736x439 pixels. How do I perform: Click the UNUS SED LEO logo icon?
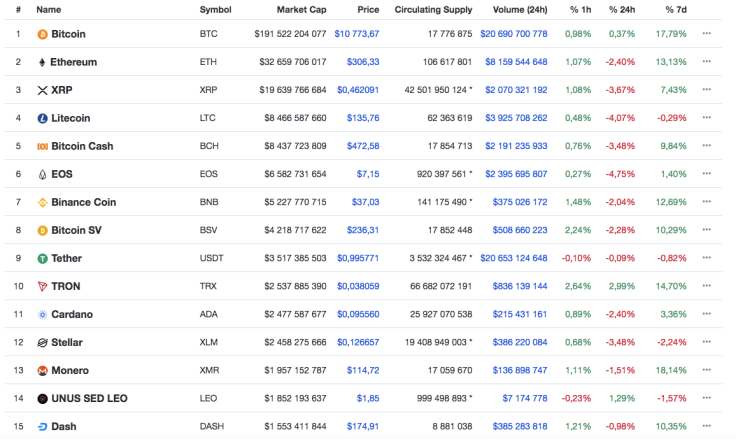42,399
